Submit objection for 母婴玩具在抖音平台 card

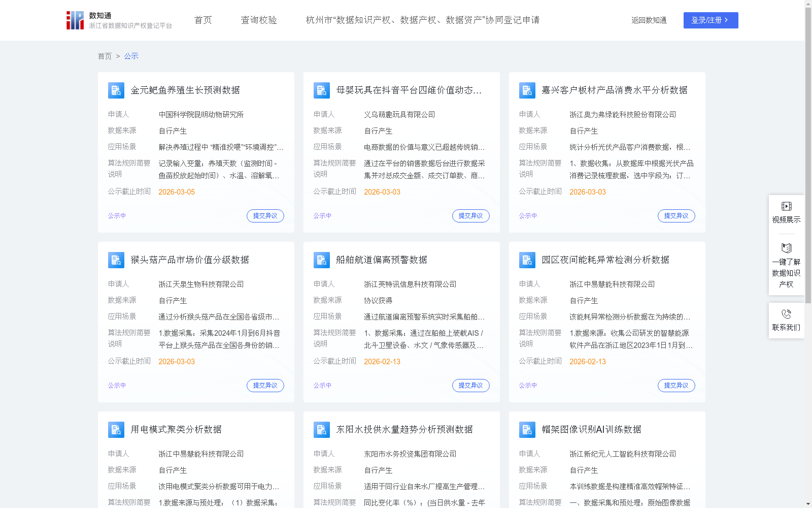pos(471,216)
